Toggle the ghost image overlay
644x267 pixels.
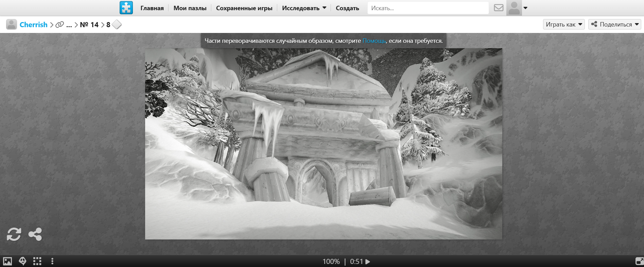pos(22,261)
